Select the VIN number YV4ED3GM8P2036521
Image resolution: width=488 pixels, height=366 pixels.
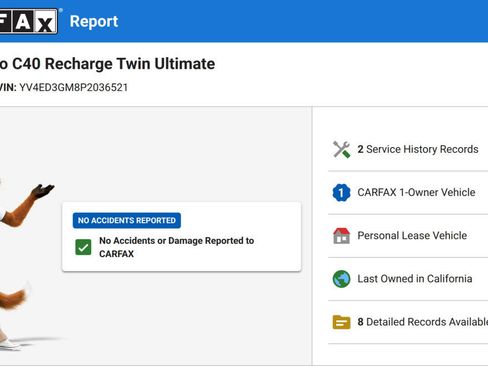coord(74,88)
